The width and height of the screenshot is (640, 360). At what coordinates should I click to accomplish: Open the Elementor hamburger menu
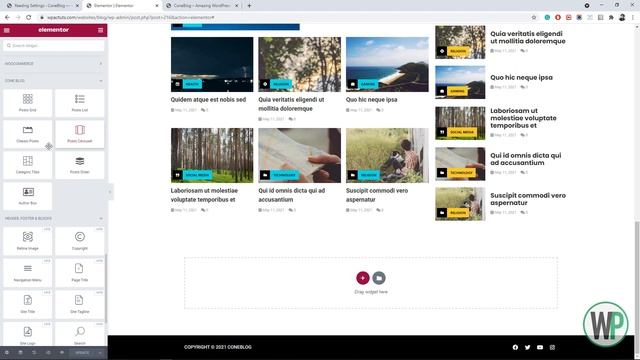[x=7, y=30]
